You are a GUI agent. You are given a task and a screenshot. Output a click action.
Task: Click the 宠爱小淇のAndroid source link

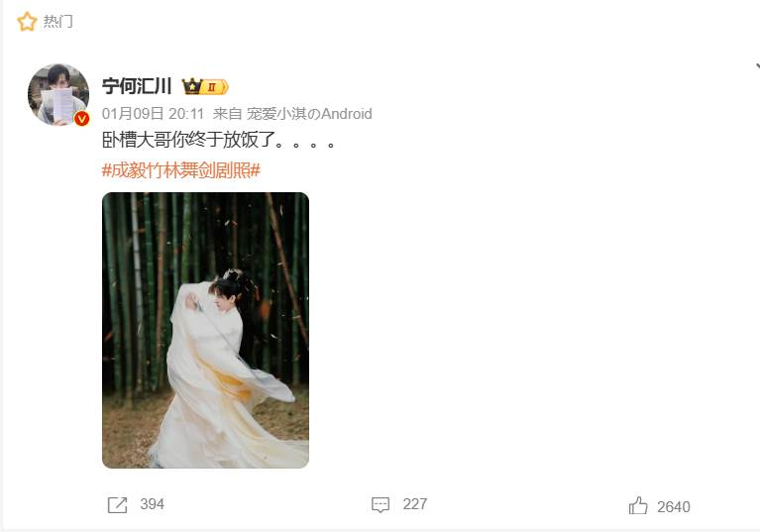[x=309, y=114]
